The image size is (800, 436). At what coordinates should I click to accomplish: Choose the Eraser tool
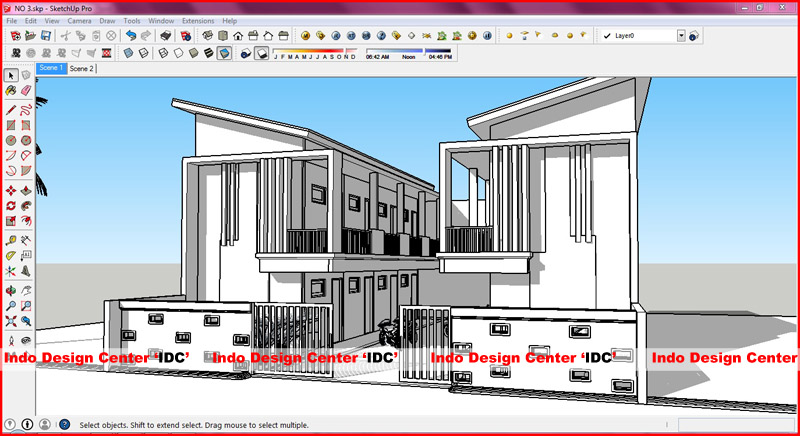[x=26, y=91]
